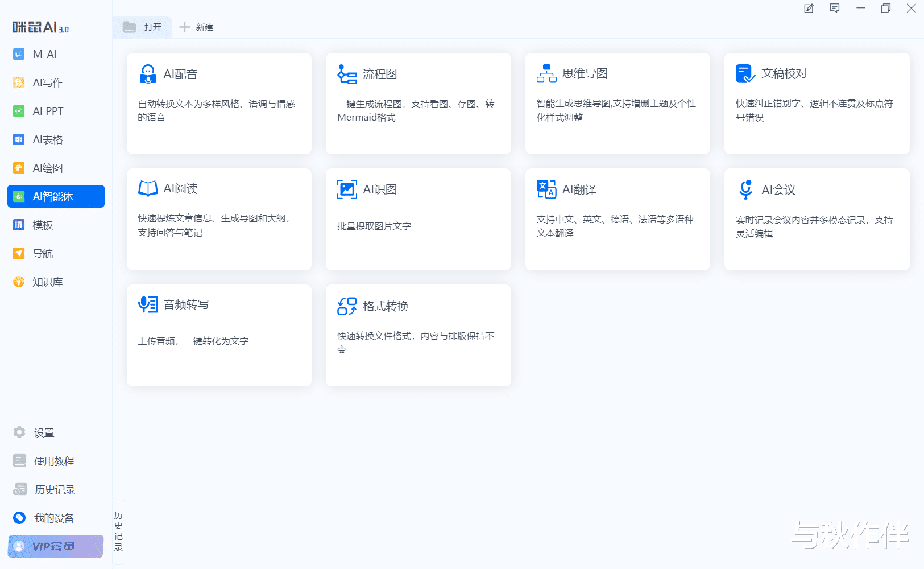Screen dimensions: 924x569
Task: Select the AI智能体 sidebar item
Action: pyautogui.click(x=56, y=196)
